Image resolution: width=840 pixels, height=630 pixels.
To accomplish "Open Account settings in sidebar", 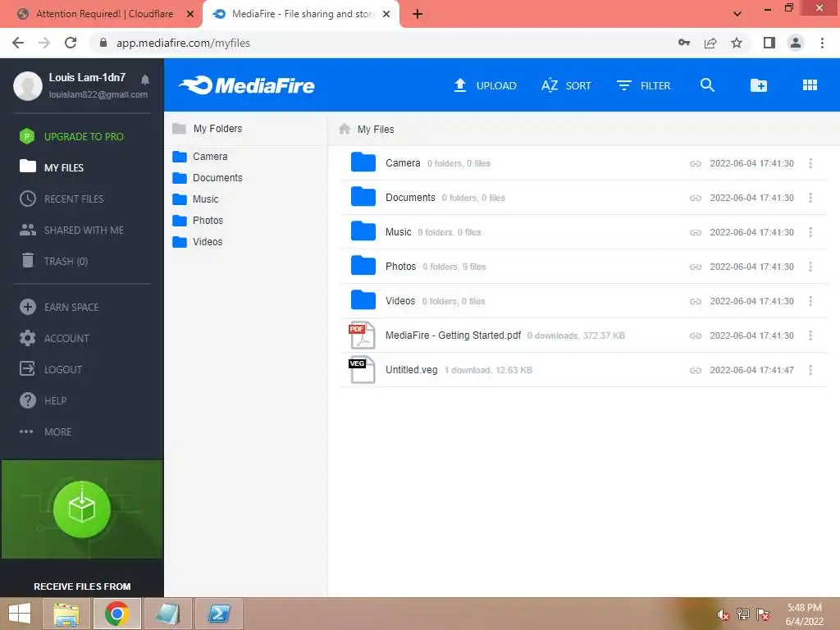I will [x=54, y=338].
